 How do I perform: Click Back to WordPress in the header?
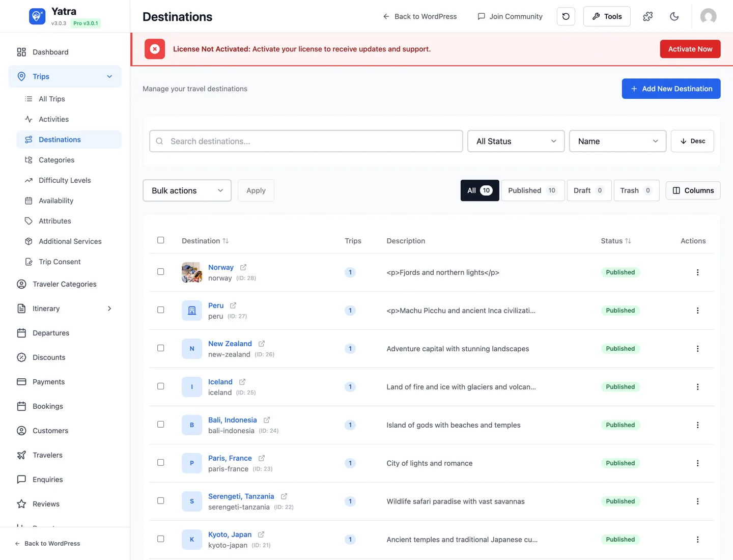[420, 16]
